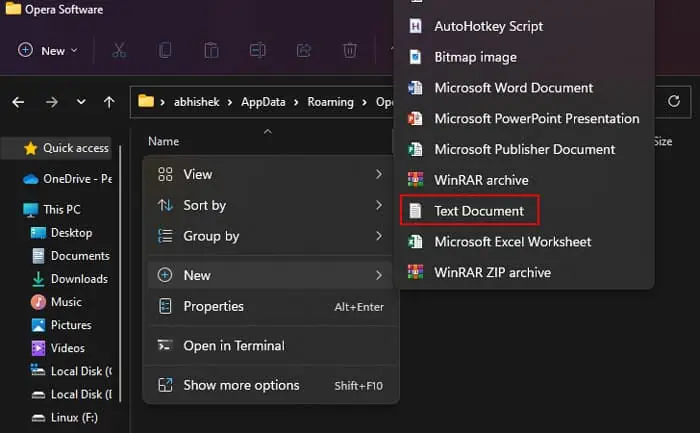The image size is (700, 433).
Task: Open Documents folder in sidebar
Action: tap(71, 256)
